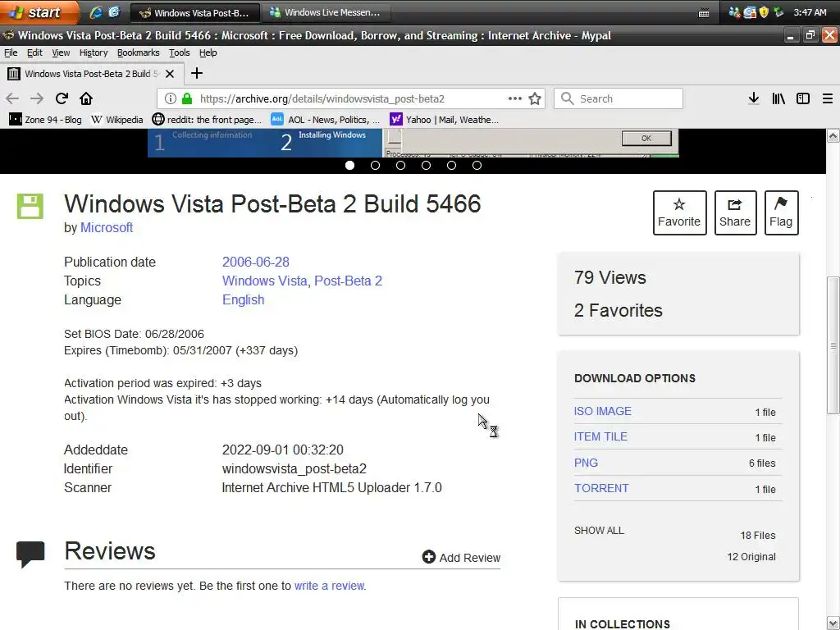Launch Internet Explorer from quick launch
The height and width of the screenshot is (630, 840).
coord(96,12)
